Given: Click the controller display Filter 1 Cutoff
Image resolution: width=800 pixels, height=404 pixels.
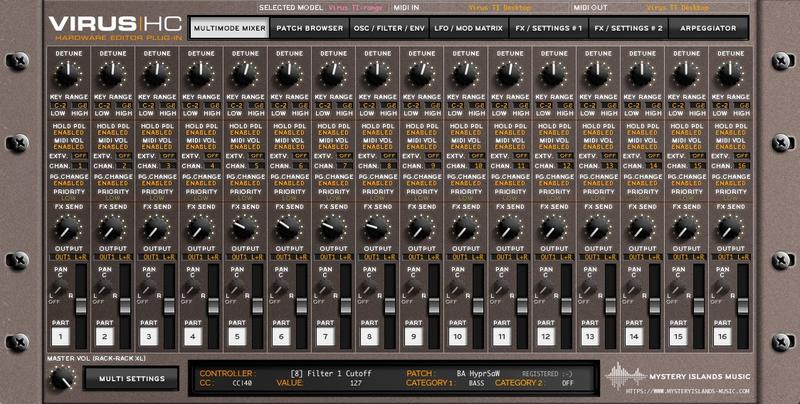Looking at the screenshot, I should pyautogui.click(x=331, y=373).
